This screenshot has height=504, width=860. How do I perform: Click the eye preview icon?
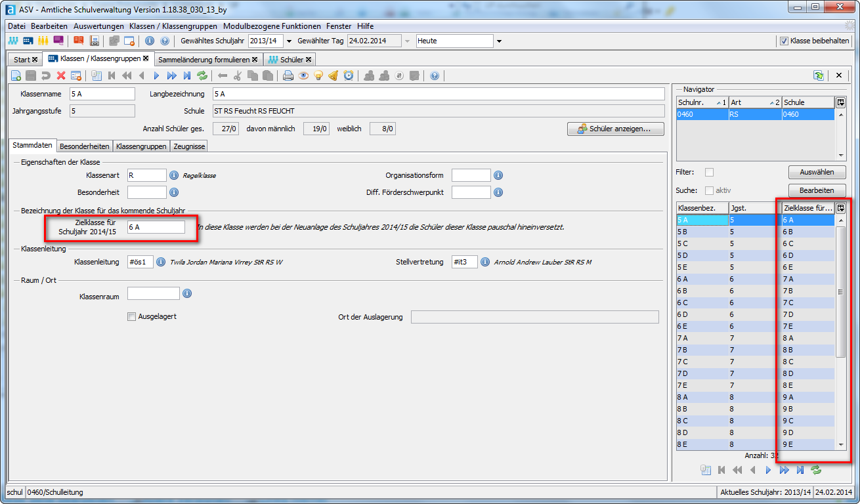click(x=303, y=75)
